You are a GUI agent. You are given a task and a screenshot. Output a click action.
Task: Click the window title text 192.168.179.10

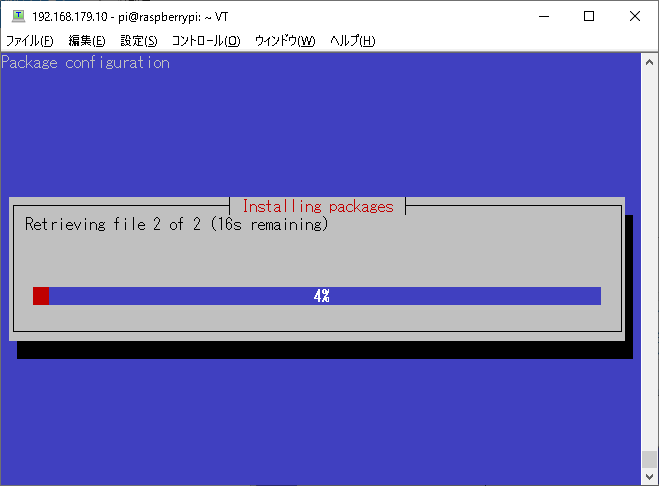[70, 16]
